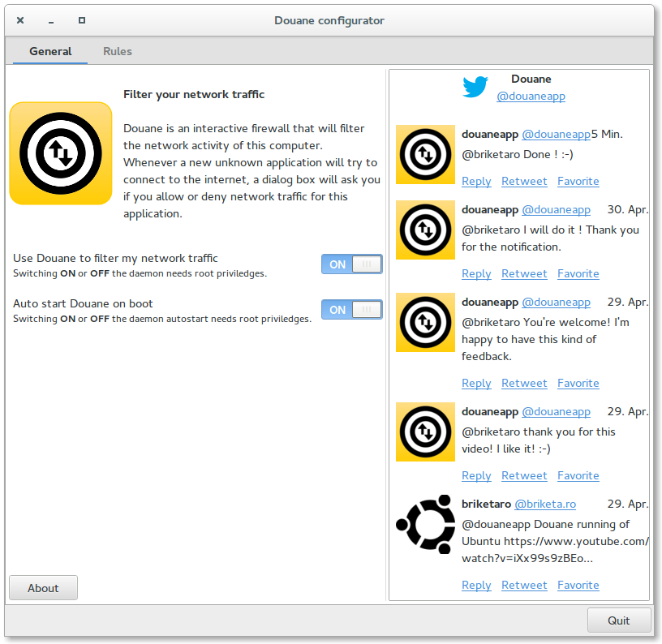Image resolution: width=662 pixels, height=644 pixels.
Task: Open the About dialog
Action: point(44,588)
